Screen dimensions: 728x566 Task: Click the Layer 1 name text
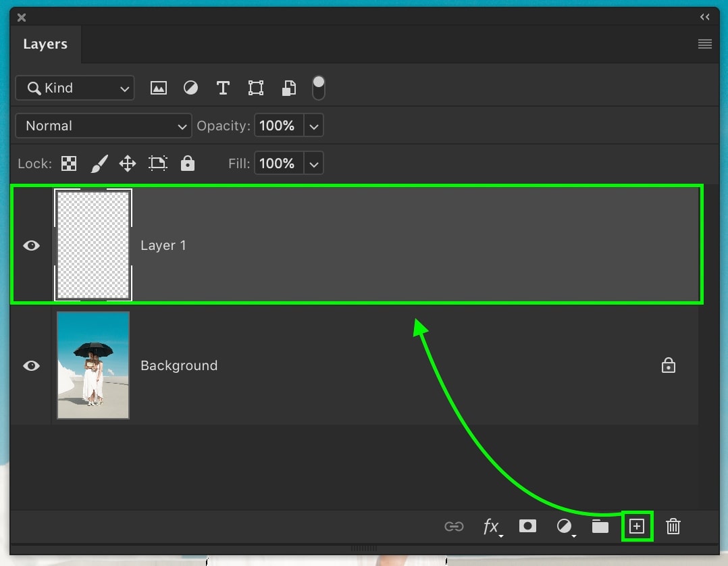pyautogui.click(x=163, y=245)
